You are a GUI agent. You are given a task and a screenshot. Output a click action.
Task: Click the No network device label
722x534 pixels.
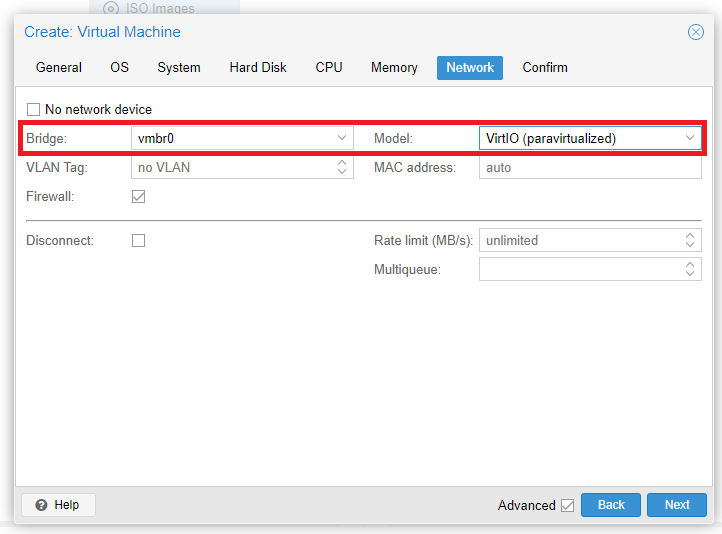pyautogui.click(x=98, y=110)
